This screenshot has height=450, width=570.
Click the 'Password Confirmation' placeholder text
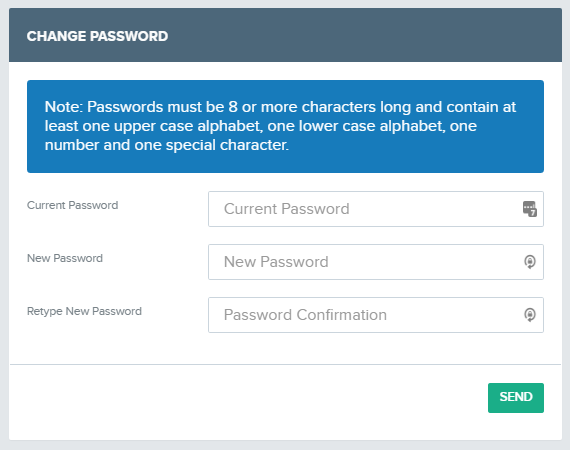[x=305, y=315]
